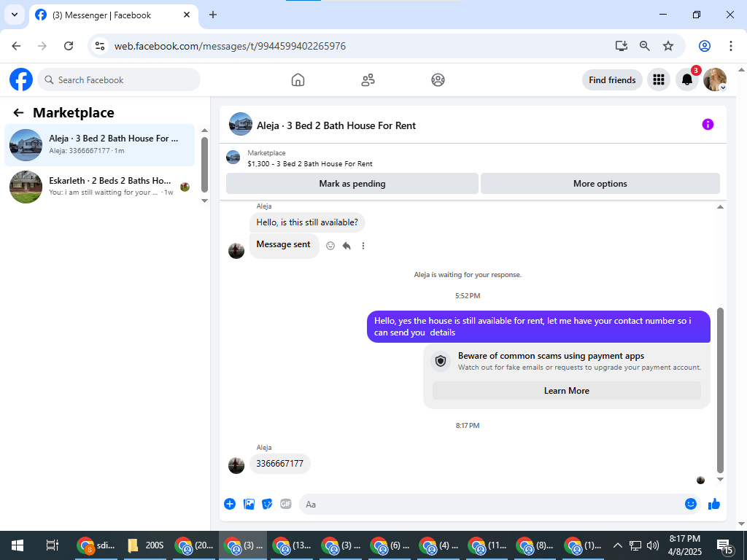Open emoji picker in message field
The width and height of the screenshot is (747, 560).
point(690,504)
